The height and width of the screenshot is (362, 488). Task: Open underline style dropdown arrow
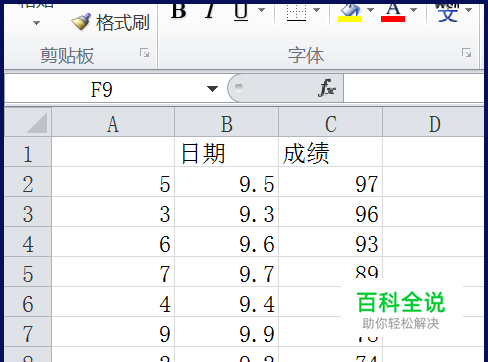click(x=262, y=10)
